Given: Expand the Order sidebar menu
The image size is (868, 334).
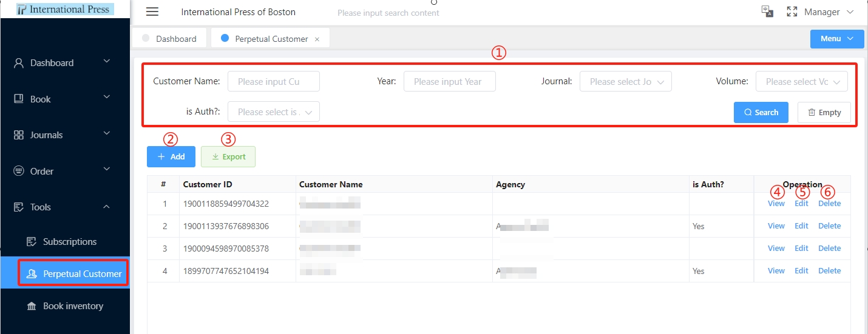Looking at the screenshot, I should [107, 169].
